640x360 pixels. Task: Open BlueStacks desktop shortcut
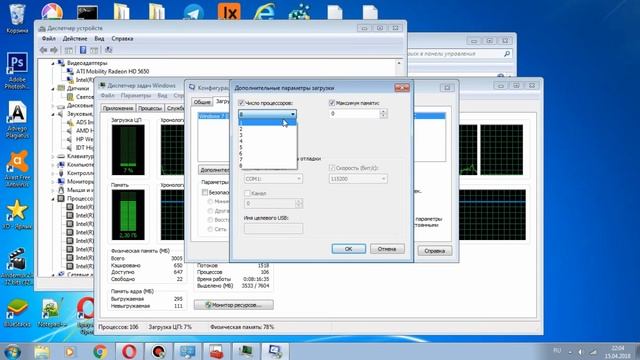click(17, 312)
